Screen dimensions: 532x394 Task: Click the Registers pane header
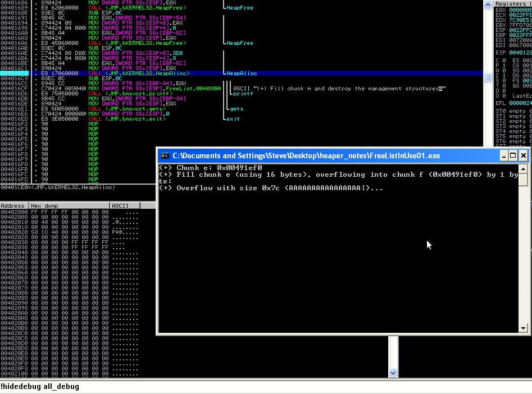[513, 3]
